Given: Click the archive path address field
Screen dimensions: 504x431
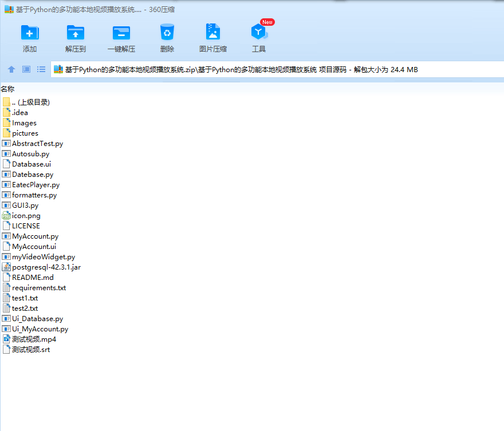Looking at the screenshot, I should click(x=277, y=69).
